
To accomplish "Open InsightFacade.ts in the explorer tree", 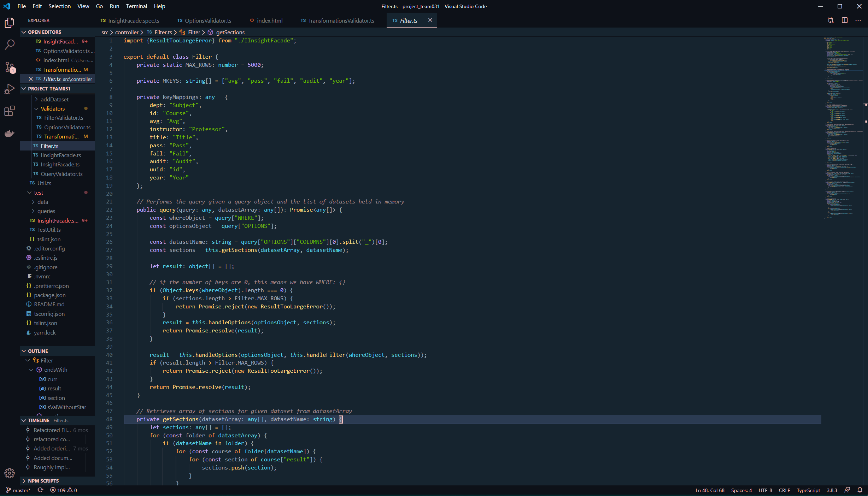I will click(60, 164).
